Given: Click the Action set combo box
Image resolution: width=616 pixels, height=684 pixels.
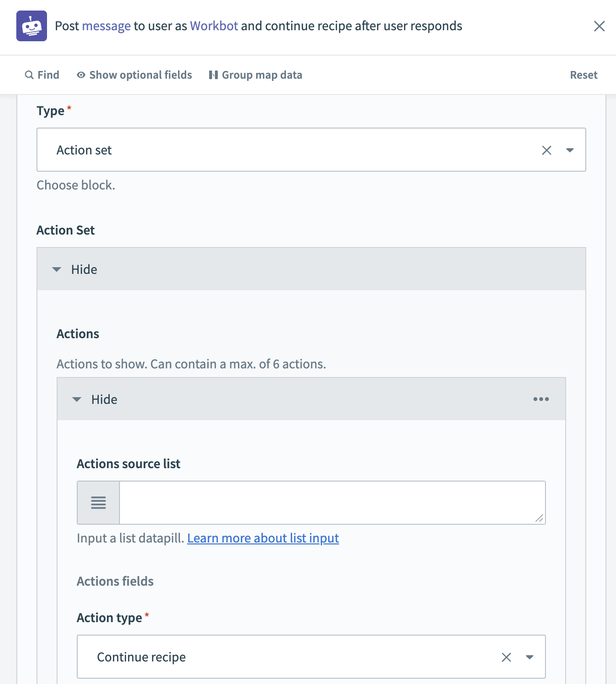Looking at the screenshot, I should [288, 150].
